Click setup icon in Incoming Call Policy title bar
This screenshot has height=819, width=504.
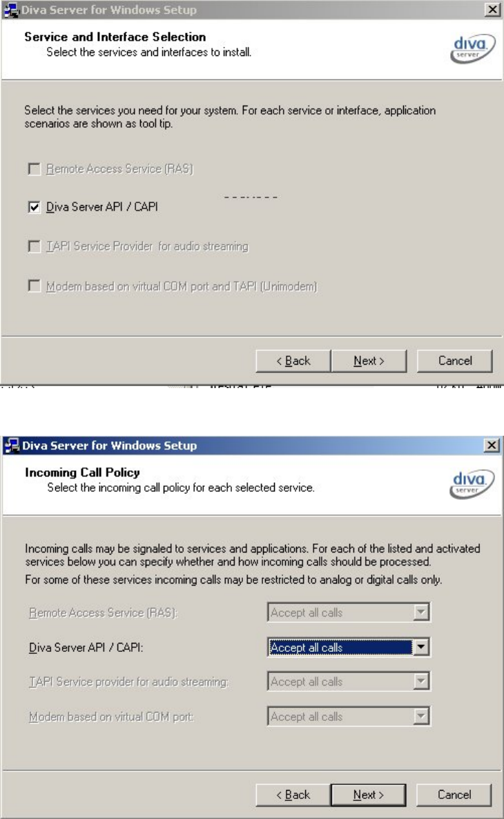tap(12, 445)
